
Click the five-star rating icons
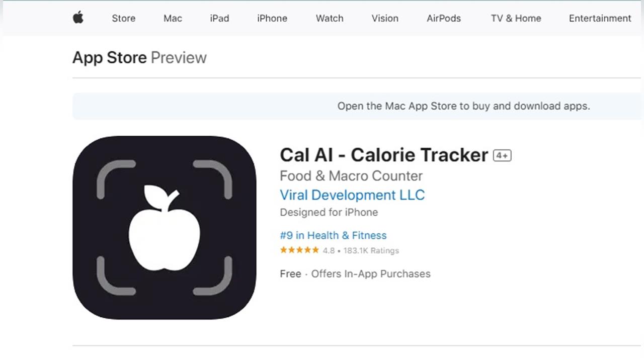click(299, 250)
